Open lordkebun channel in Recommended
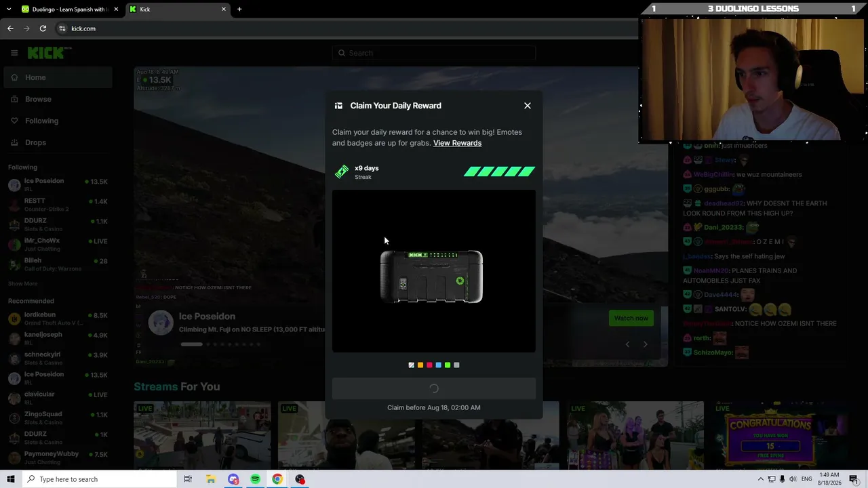This screenshot has width=868, height=488. (57, 319)
